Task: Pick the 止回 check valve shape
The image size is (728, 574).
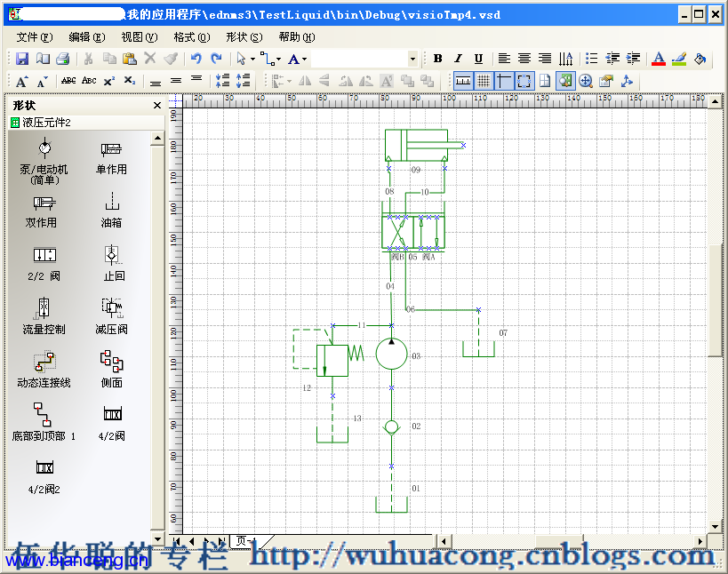Action: point(113,263)
